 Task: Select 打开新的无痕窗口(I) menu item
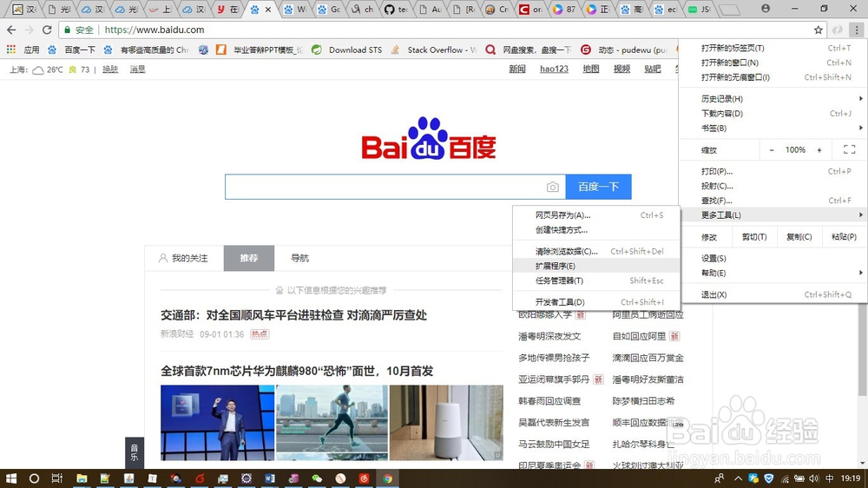point(773,77)
